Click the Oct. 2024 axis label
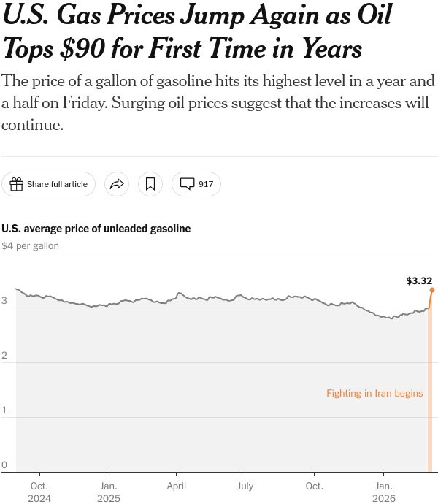 (39, 492)
